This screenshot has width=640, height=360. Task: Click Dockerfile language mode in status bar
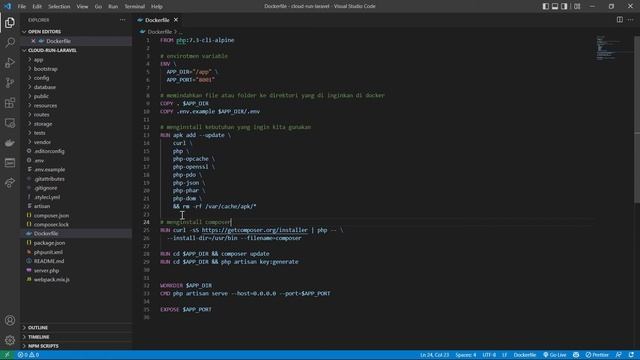[524, 355]
